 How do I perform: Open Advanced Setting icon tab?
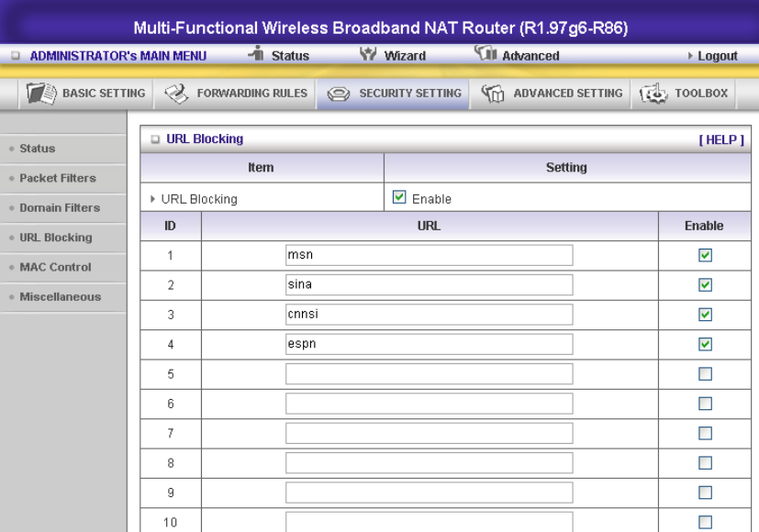pos(493,94)
